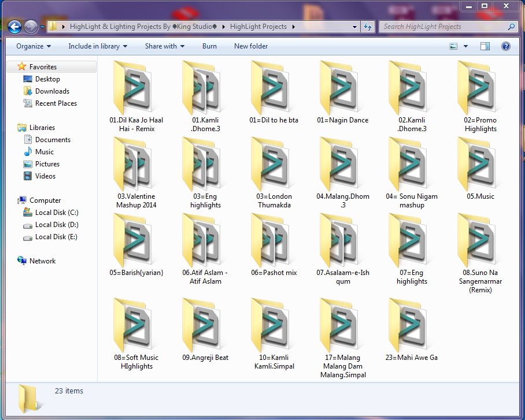Select Libraries in navigation pane
The width and height of the screenshot is (525, 420).
(x=42, y=128)
